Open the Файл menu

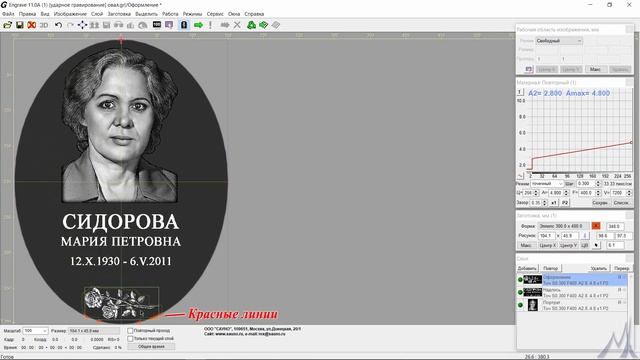coord(8,14)
